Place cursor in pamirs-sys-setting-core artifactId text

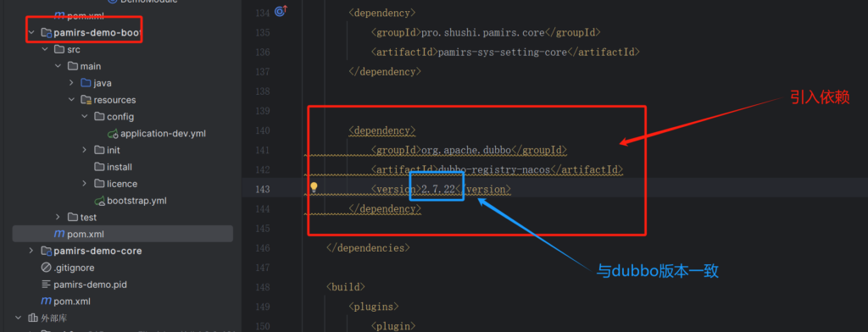click(x=504, y=52)
